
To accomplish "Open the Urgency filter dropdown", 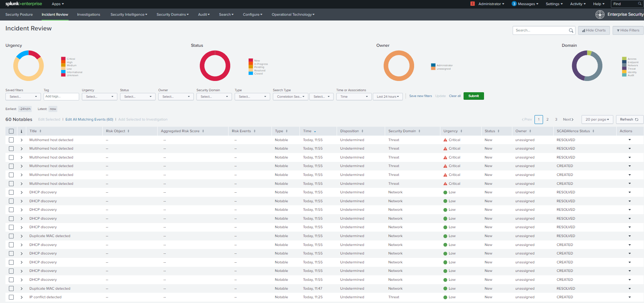I will coord(99,97).
